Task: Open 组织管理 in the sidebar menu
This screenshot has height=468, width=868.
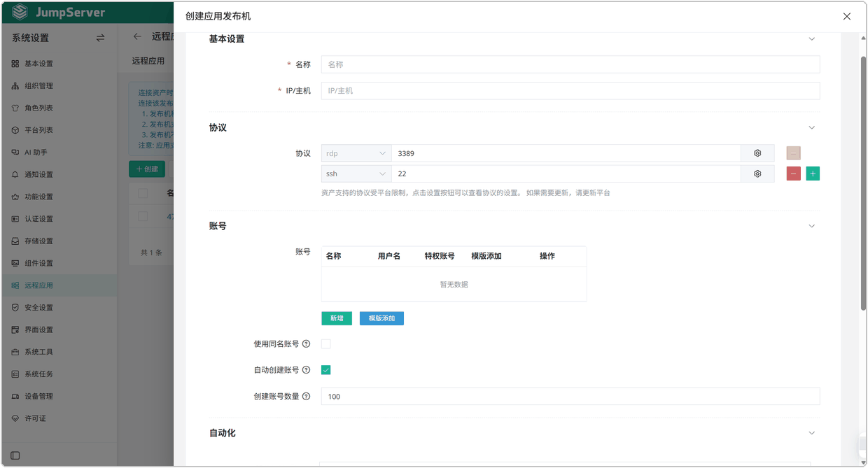Action: coord(59,86)
